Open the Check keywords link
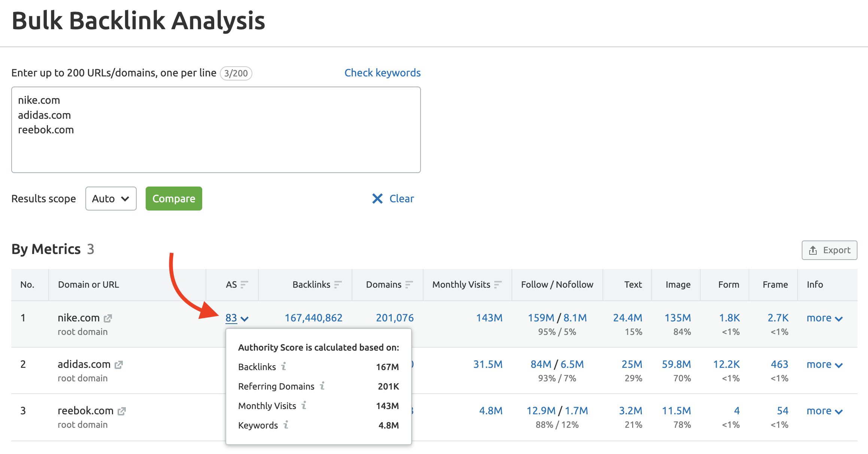The width and height of the screenshot is (868, 454). 382,73
